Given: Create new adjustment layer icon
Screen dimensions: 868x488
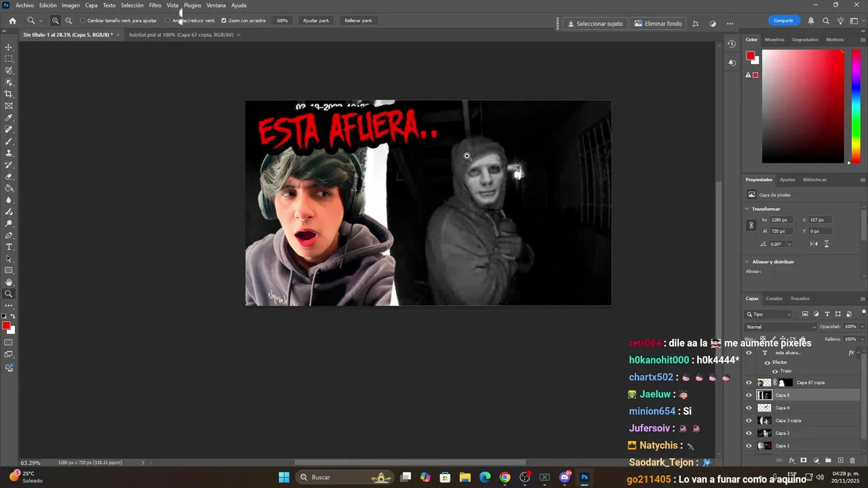Looking at the screenshot, I should (816, 460).
